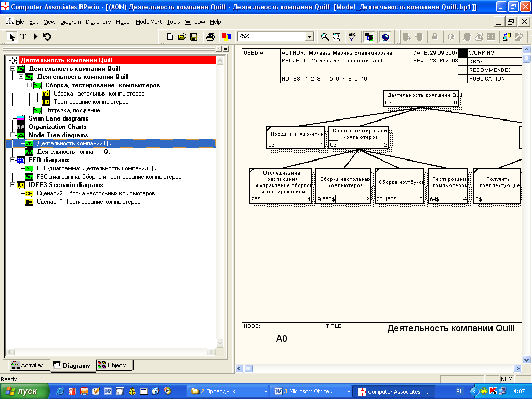Select Сборка ноутбуков node box

400,185
